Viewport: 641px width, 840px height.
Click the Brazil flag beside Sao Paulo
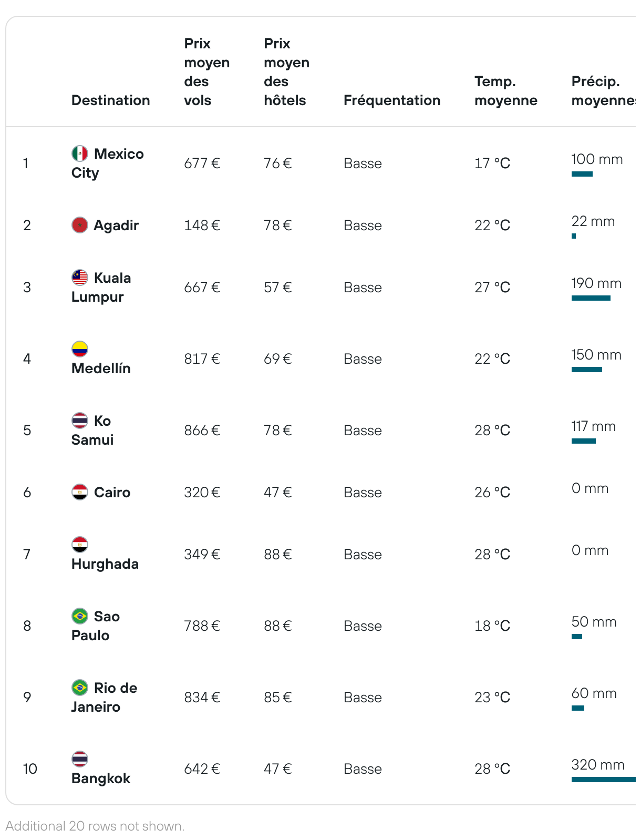click(x=80, y=616)
